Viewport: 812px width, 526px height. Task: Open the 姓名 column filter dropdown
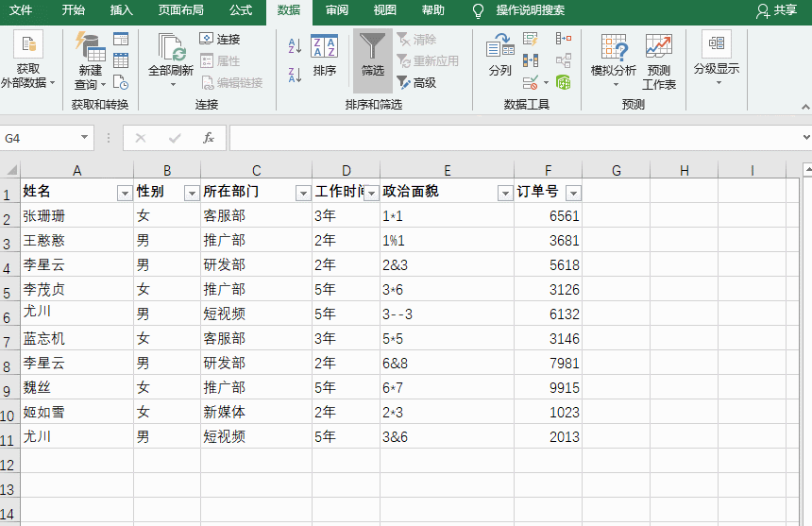[x=125, y=193]
